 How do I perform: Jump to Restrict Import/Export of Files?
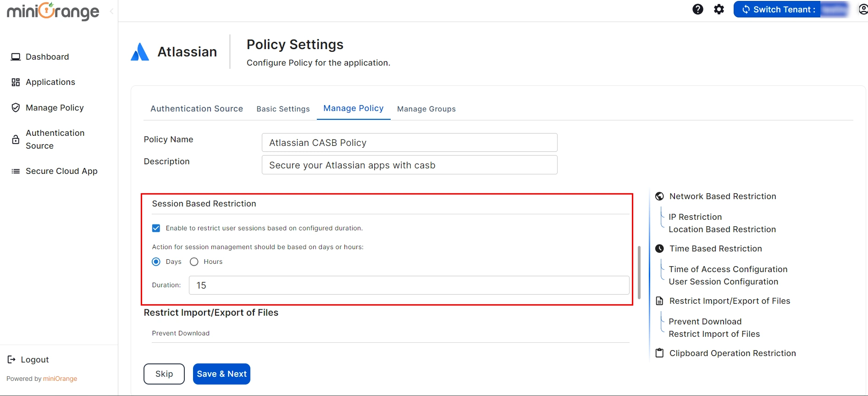(x=730, y=301)
